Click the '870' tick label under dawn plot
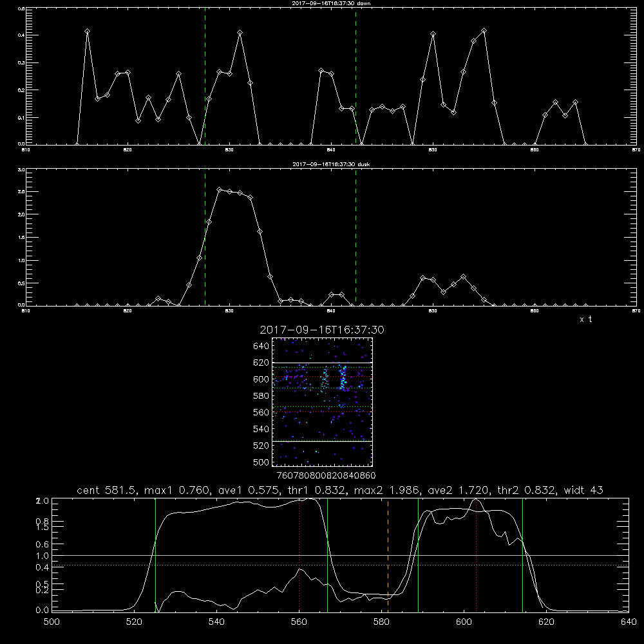The image size is (644, 644). (636, 150)
